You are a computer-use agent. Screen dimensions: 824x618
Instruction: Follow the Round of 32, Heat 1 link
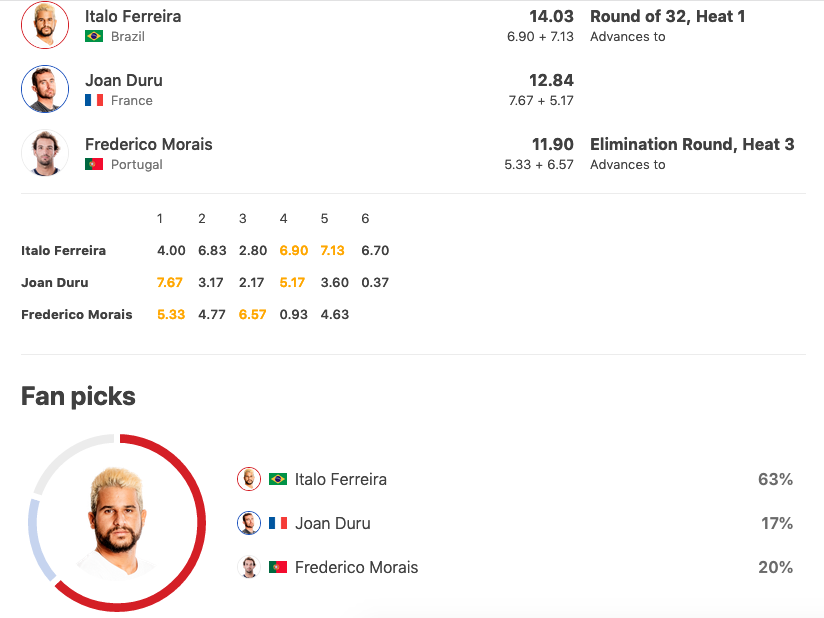[667, 16]
